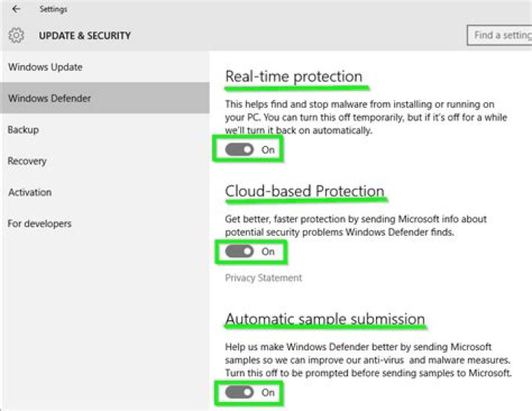Click the Cloud-based Protection heading
Image resolution: width=532 pixels, height=411 pixels.
point(304,191)
